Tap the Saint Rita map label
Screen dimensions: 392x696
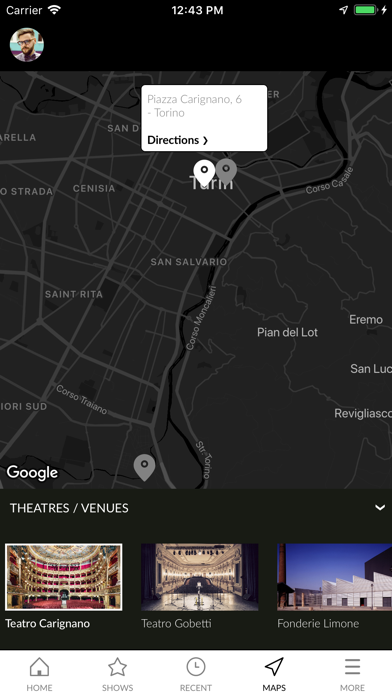tap(74, 294)
